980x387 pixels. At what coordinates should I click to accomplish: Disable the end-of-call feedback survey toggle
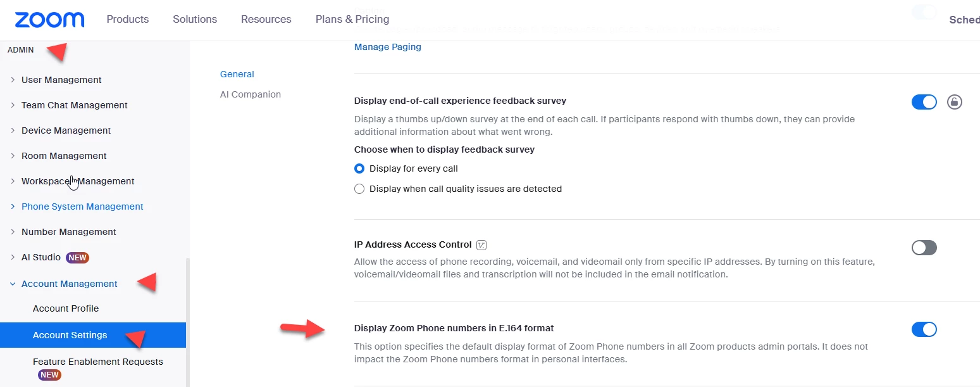click(x=924, y=102)
